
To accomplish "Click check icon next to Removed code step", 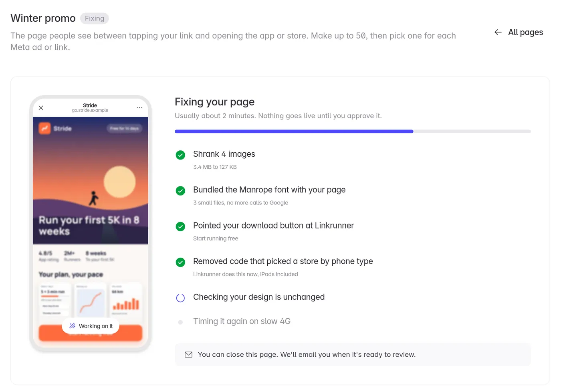I will pos(180,262).
